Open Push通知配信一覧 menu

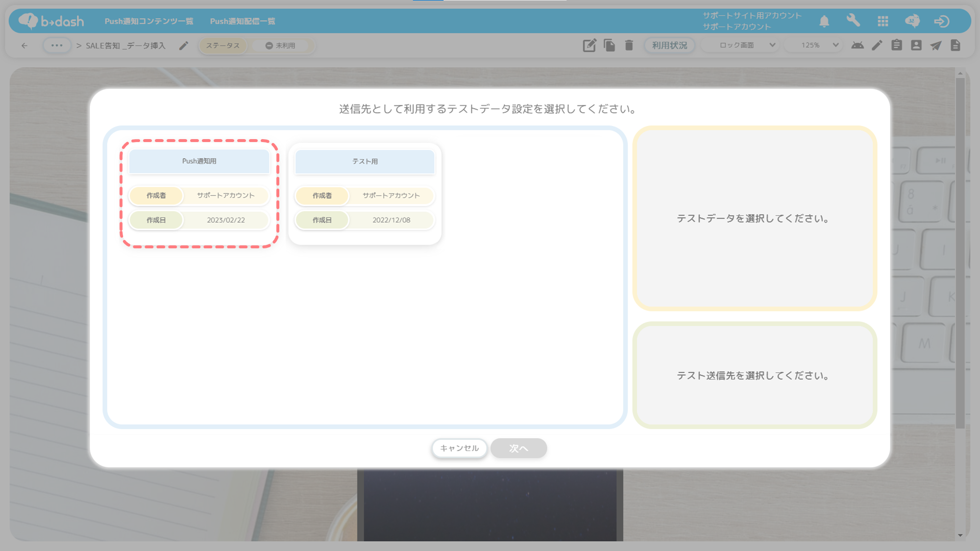point(243,21)
